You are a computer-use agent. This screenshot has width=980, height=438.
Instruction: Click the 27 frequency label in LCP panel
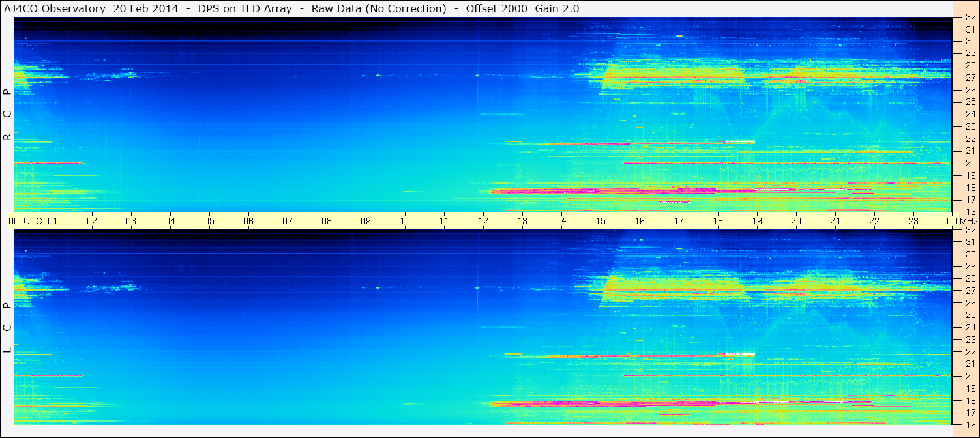click(x=970, y=291)
